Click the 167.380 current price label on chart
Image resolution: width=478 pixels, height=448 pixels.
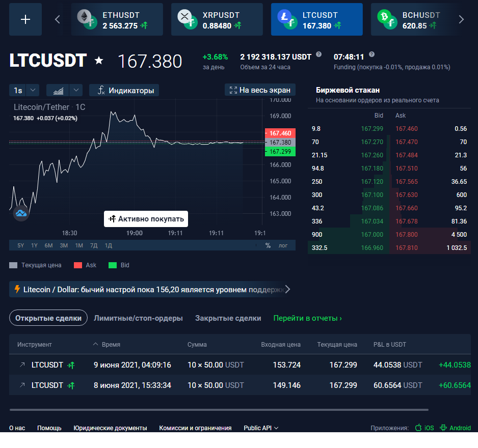[x=280, y=142]
